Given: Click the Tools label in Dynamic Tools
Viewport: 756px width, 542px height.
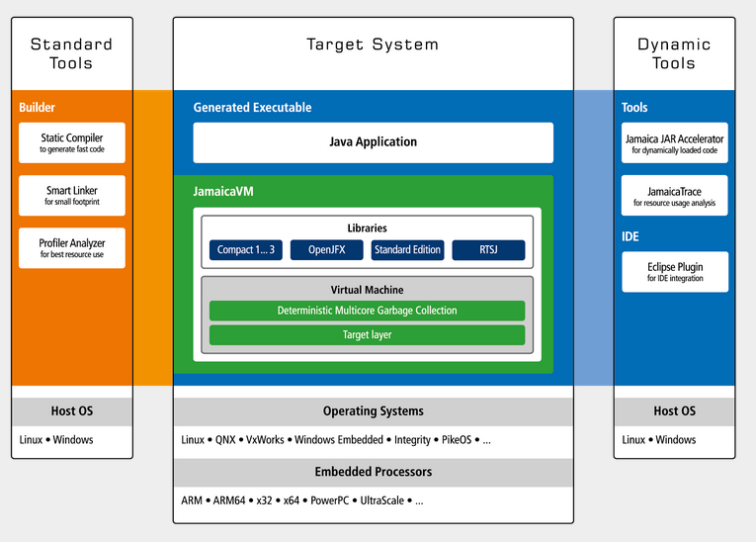Looking at the screenshot, I should point(634,107).
